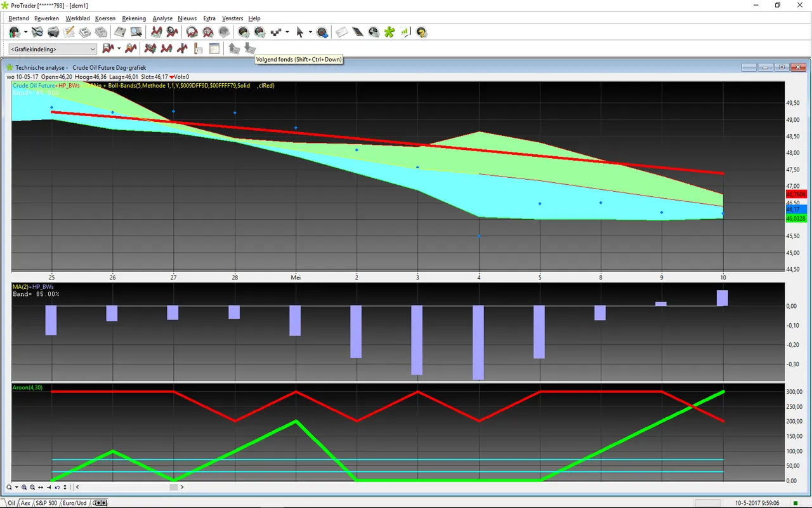Open the Werkblad menu
This screenshot has width=812, height=508.
tap(77, 18)
